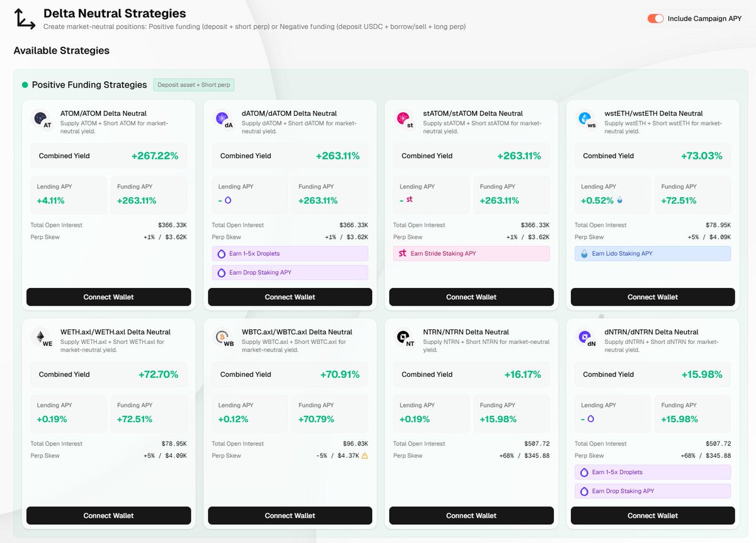
Task: Click the WETH.axl Ethereum token icon
Action: 41,337
